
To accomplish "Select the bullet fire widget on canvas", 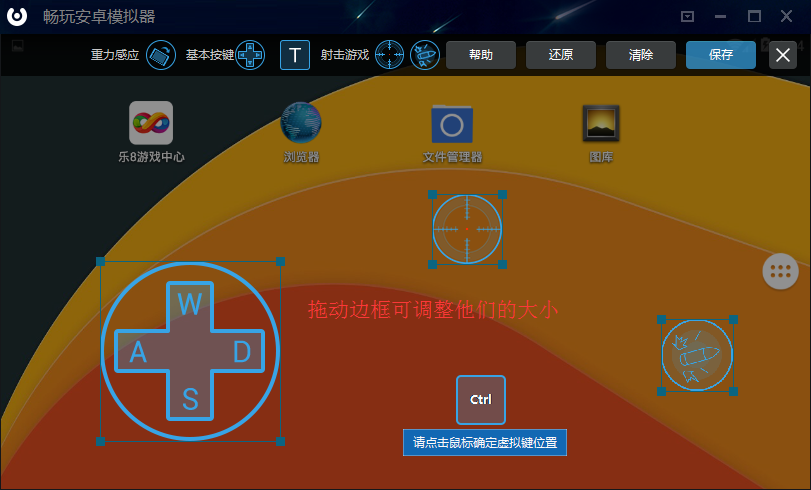I will pyautogui.click(x=697, y=355).
